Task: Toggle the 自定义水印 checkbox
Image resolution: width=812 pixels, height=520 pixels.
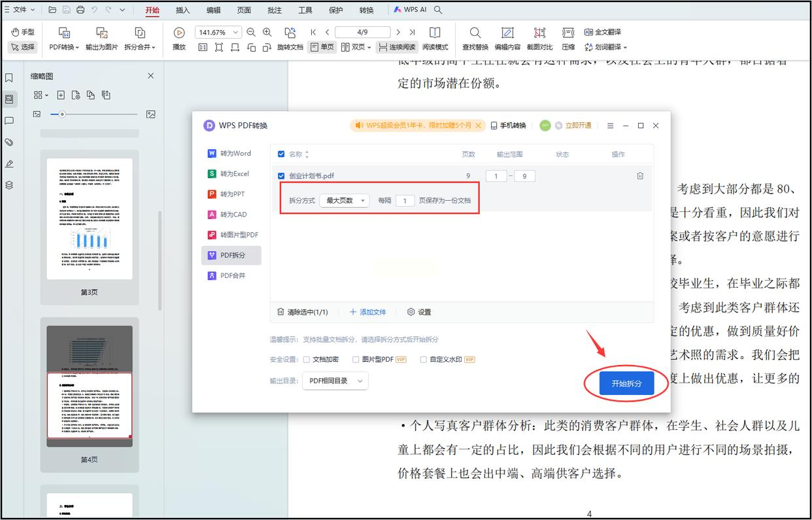Action: 424,359
